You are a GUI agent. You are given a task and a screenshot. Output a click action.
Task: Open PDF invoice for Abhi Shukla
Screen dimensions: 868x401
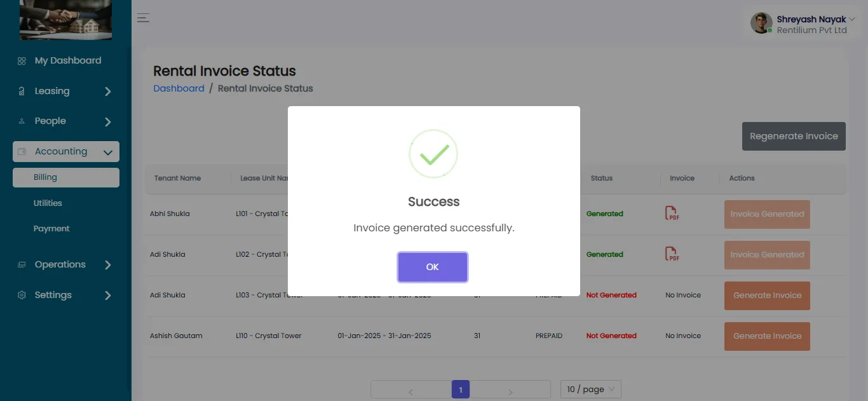click(x=672, y=214)
